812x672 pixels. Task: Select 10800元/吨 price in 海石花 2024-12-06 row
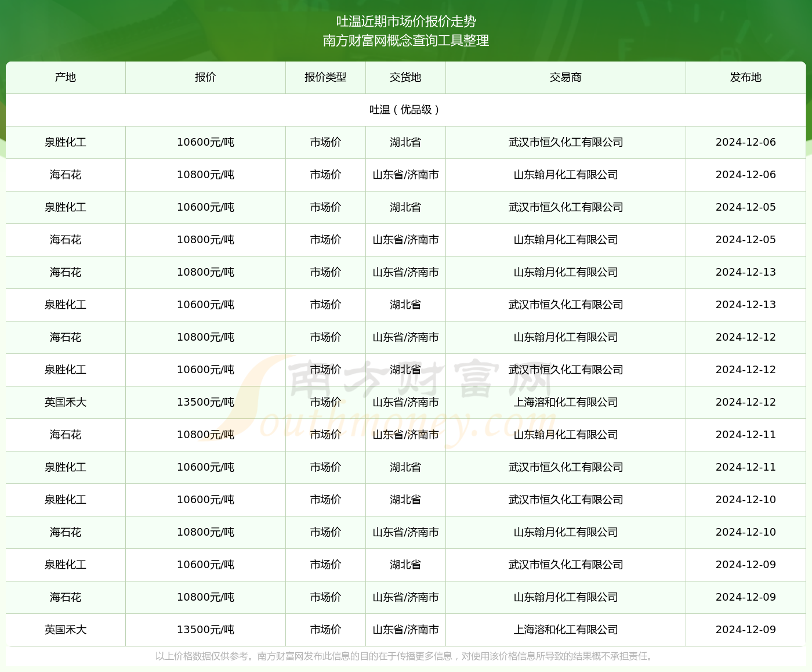(205, 175)
